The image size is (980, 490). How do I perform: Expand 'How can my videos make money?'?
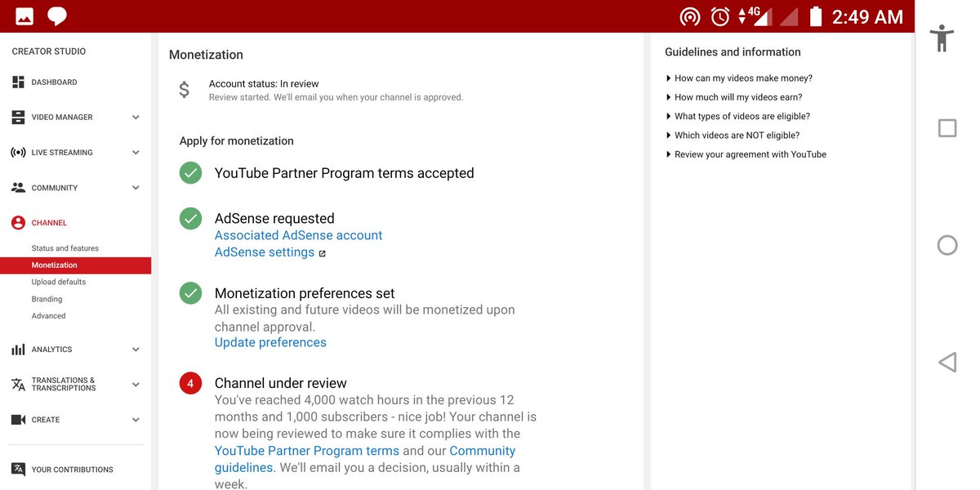[x=739, y=78]
